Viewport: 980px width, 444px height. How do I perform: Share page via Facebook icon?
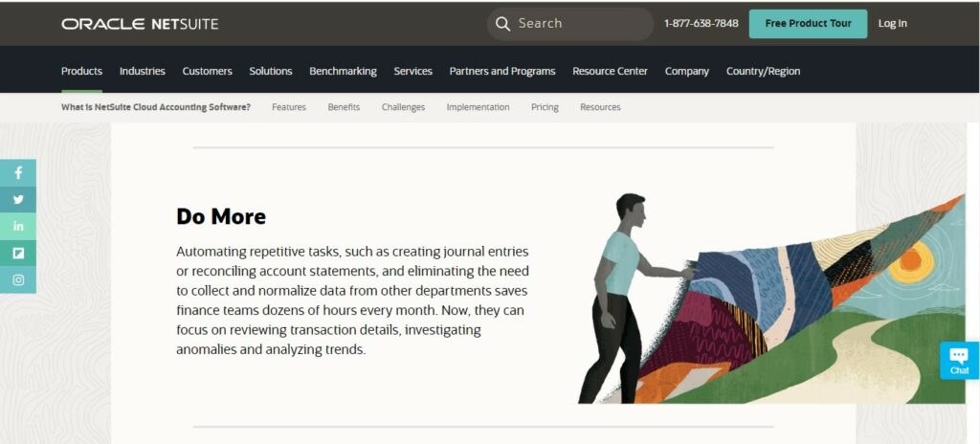coord(18,172)
